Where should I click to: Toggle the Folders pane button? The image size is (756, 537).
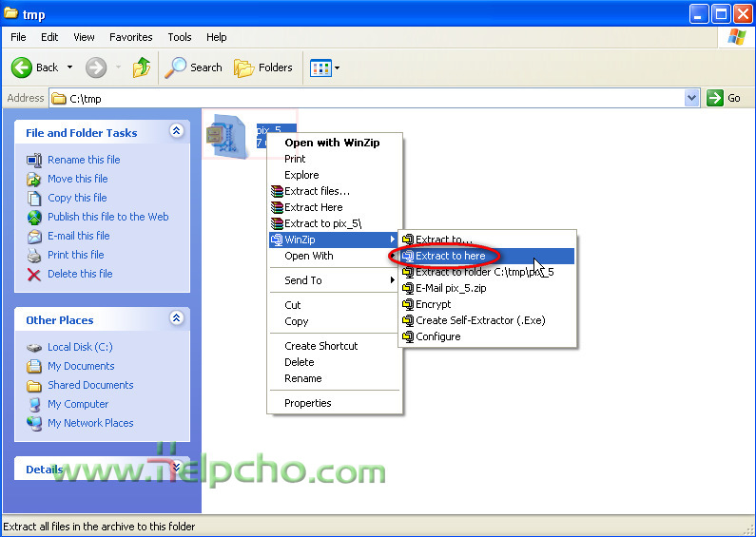(x=263, y=67)
